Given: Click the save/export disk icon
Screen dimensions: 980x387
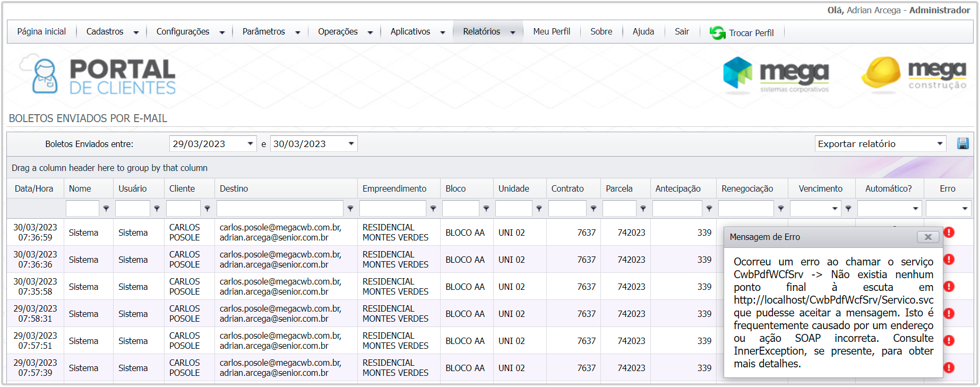Looking at the screenshot, I should tap(962, 143).
